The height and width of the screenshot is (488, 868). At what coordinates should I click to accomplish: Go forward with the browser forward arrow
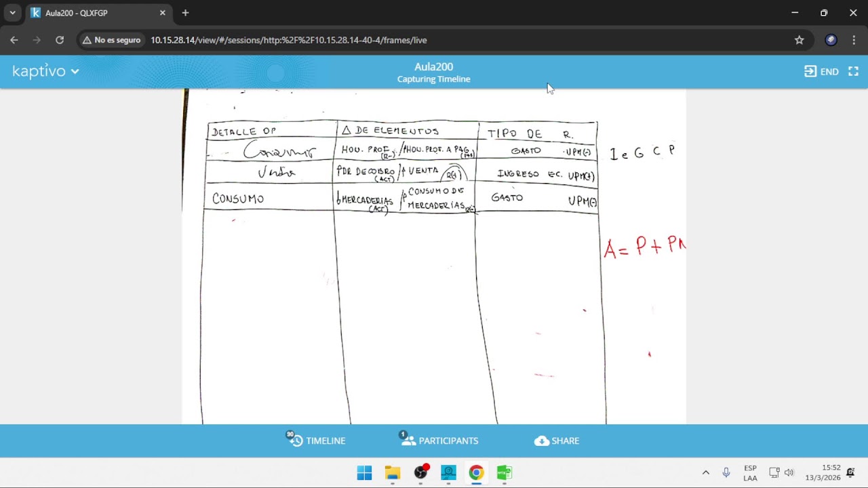click(x=37, y=40)
